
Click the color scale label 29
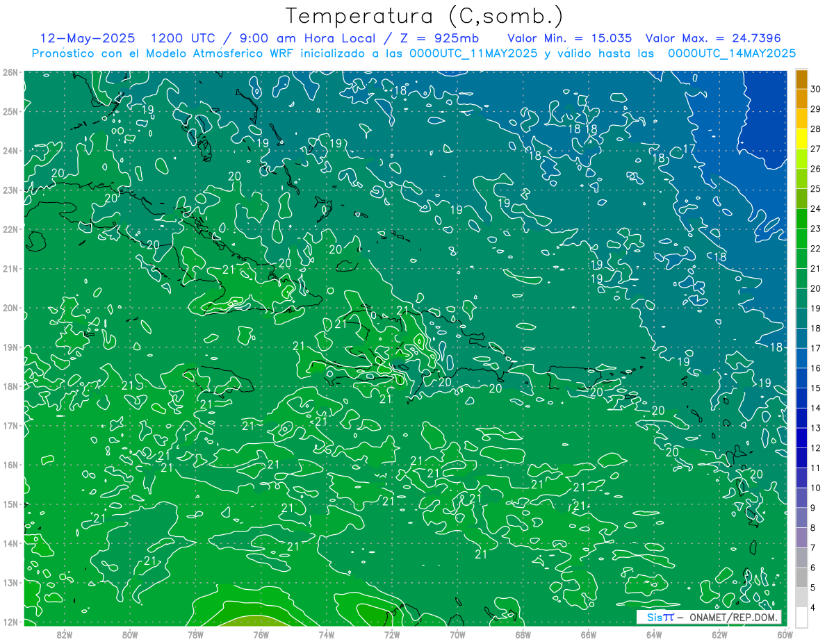point(816,109)
